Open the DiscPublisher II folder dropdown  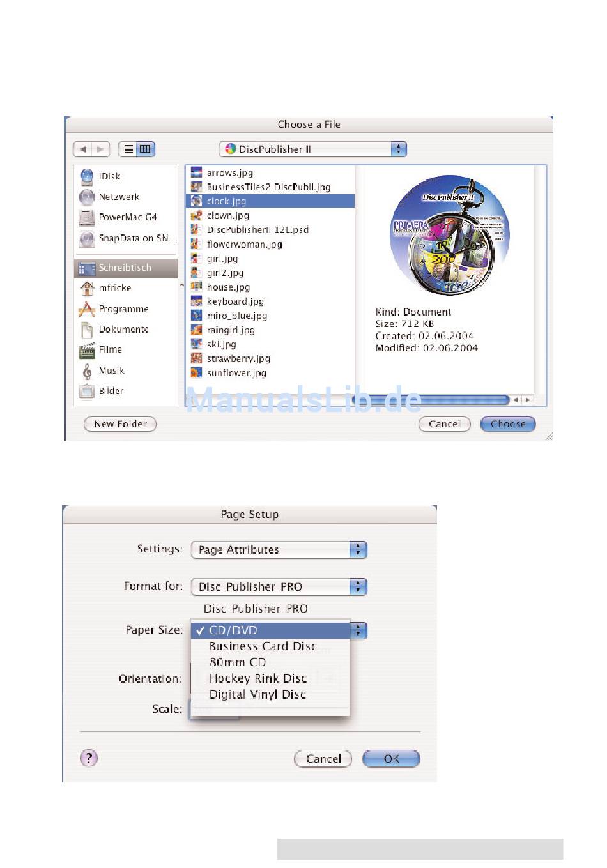(x=313, y=149)
